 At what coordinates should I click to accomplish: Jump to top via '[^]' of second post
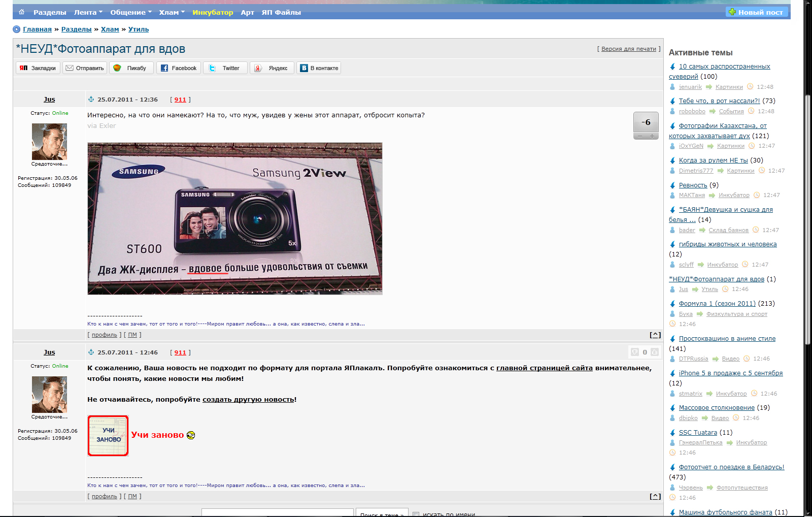pos(655,497)
